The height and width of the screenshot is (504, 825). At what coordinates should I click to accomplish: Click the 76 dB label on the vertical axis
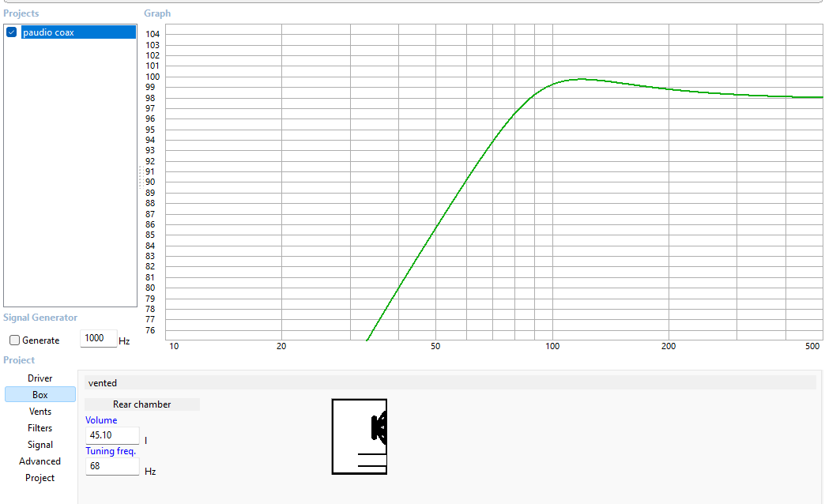(x=150, y=330)
